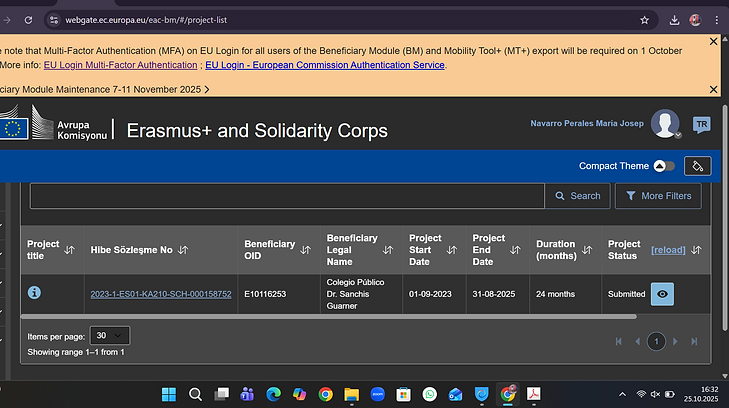Expand the Beneficiary Module Maintenance notice chevron

pos(206,89)
